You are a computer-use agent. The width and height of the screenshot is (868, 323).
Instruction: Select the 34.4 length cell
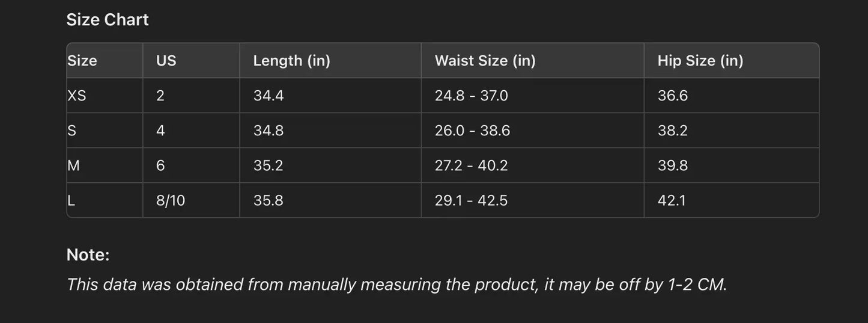(x=269, y=96)
